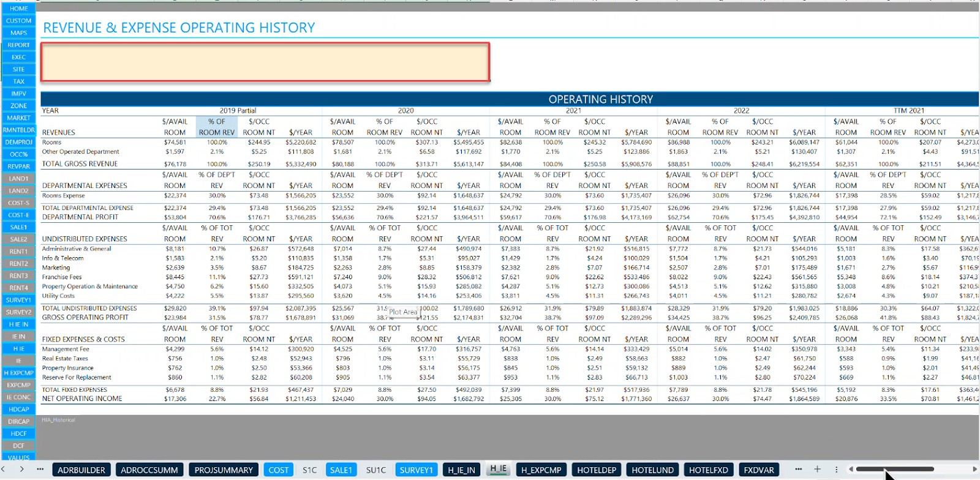Open the HDCF sidebar button
The width and height of the screenshot is (980, 480).
point(18,433)
